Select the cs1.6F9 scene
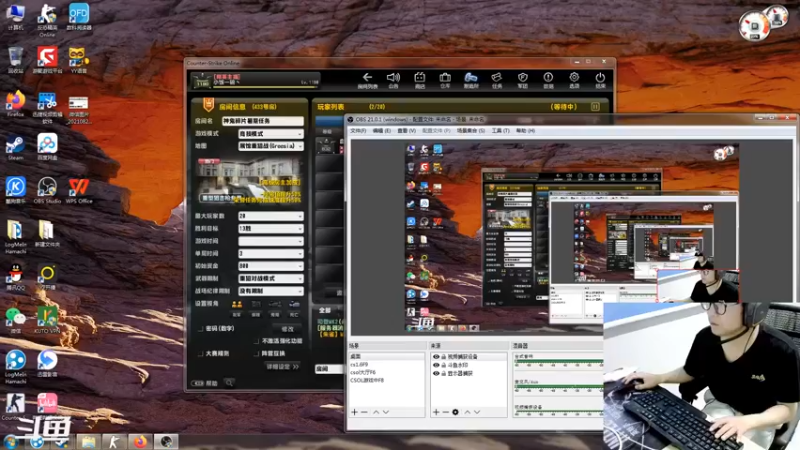The image size is (800, 450). [359, 365]
